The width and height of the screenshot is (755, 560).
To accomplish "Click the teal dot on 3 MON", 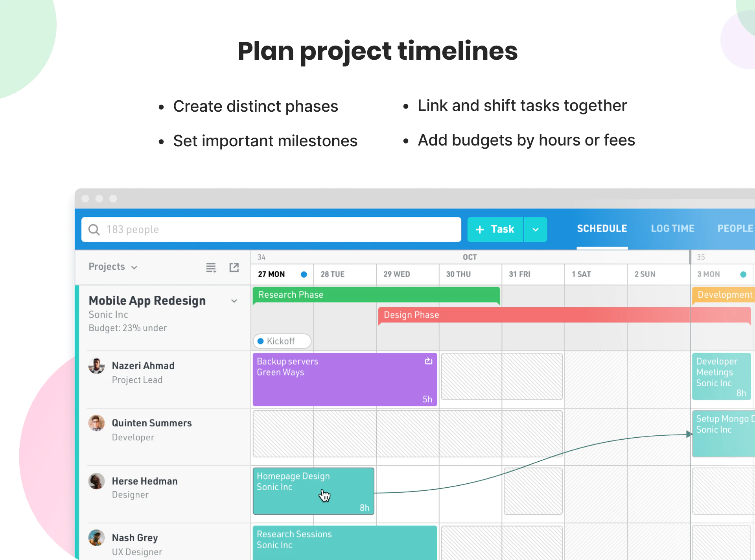I will (743, 274).
